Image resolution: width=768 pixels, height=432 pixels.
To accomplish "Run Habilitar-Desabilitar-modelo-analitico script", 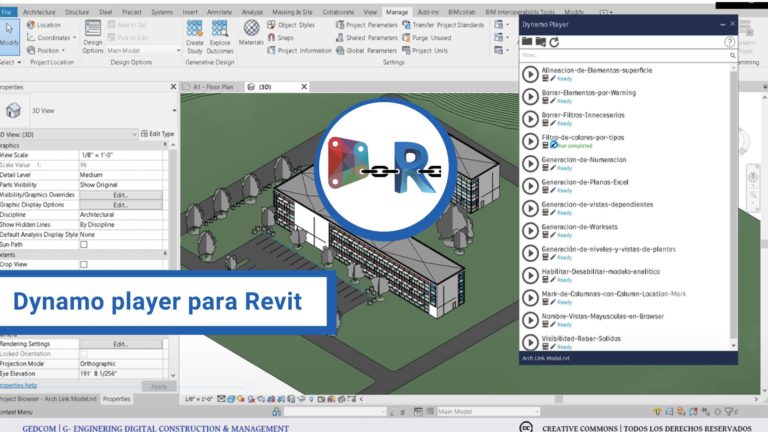I will pyautogui.click(x=530, y=276).
